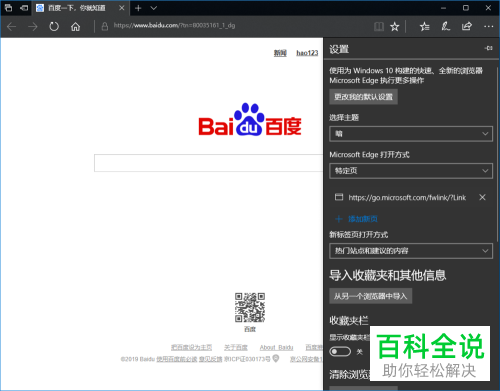Viewport: 500px width, 391px height.
Task: Click the page icon beside go.microsoft.com
Action: pyautogui.click(x=339, y=197)
